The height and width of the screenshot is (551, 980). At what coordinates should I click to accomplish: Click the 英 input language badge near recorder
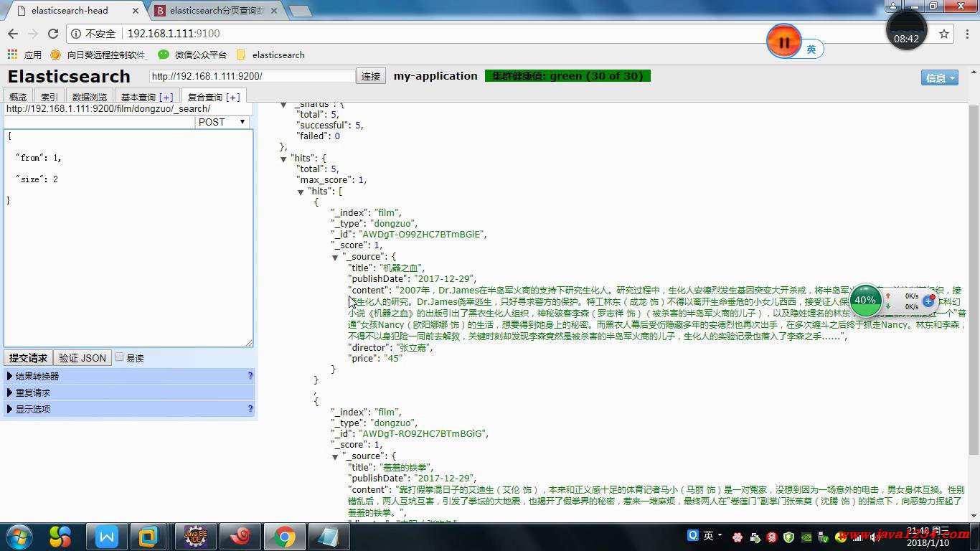tap(811, 50)
